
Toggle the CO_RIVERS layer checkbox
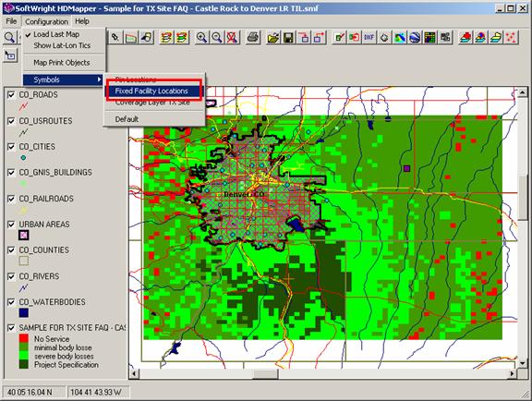click(x=11, y=276)
